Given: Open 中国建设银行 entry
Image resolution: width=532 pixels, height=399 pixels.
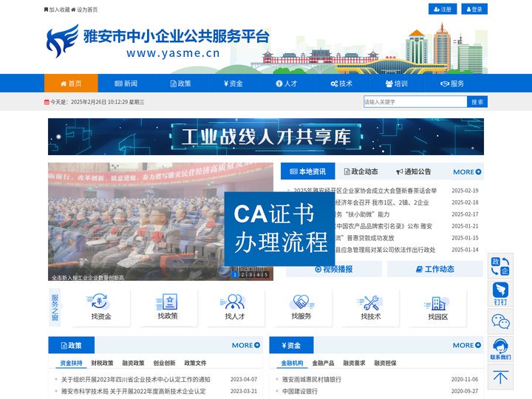Looking at the screenshot, I should click(x=299, y=391).
